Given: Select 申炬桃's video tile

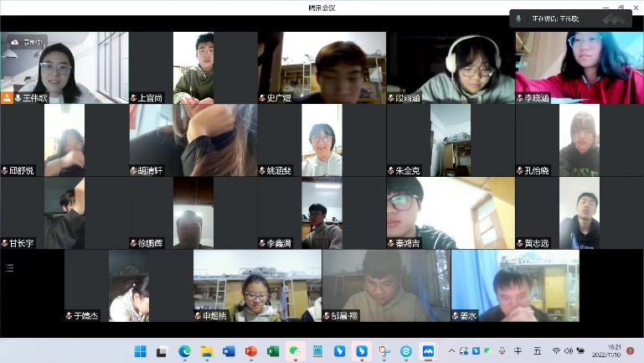Looking at the screenshot, I should (257, 285).
